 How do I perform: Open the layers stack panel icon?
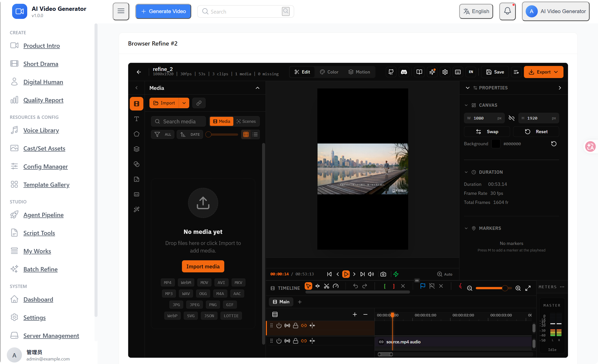(x=137, y=149)
